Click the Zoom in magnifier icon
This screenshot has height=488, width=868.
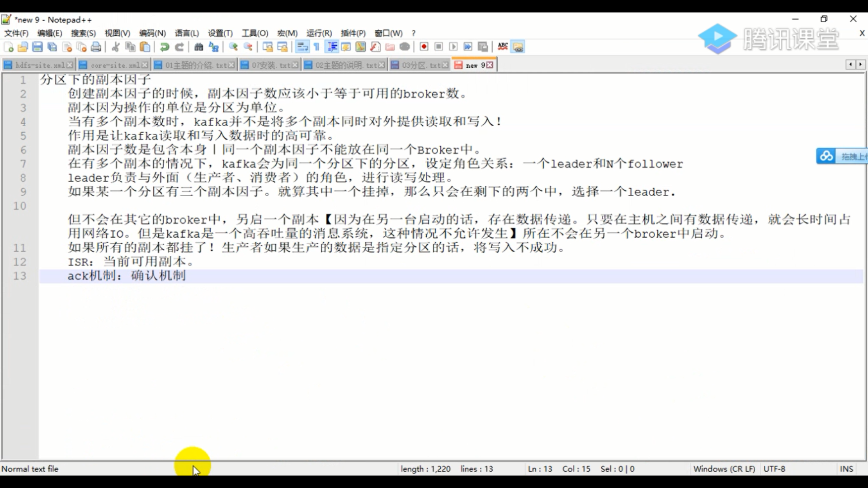(x=233, y=47)
